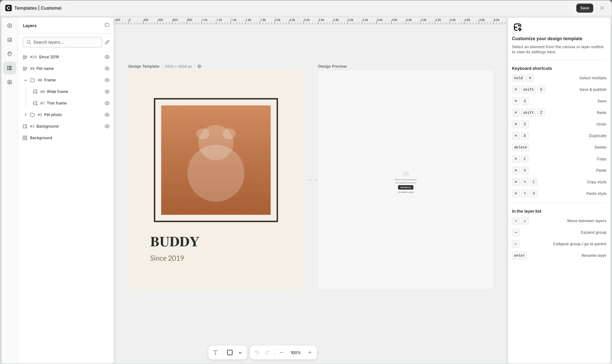Create new layer group folder icon
The image size is (612, 364).
pos(107,25)
